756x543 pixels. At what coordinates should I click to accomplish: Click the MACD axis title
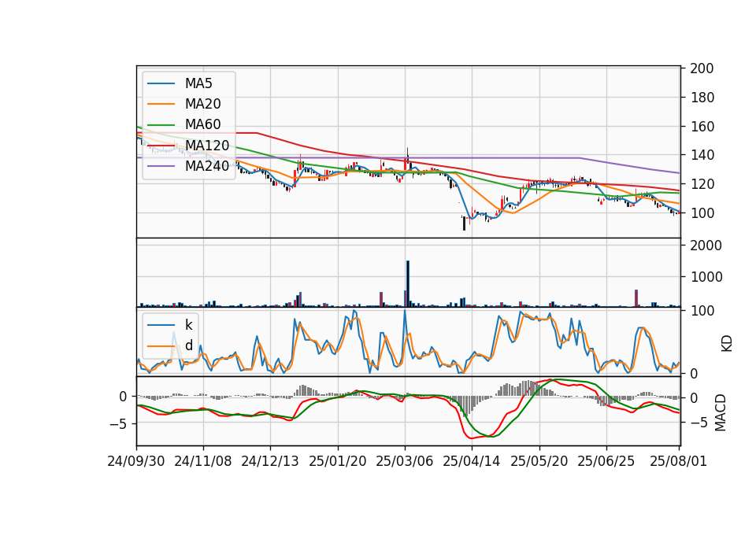(721, 412)
